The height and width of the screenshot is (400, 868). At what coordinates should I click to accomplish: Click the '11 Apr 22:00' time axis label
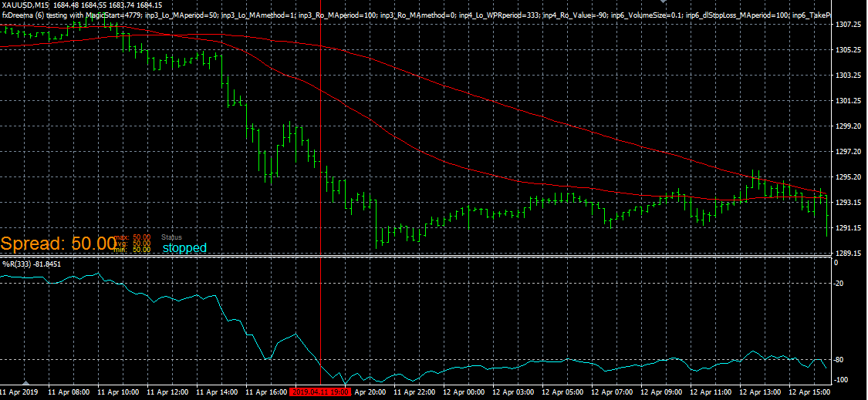click(x=414, y=392)
